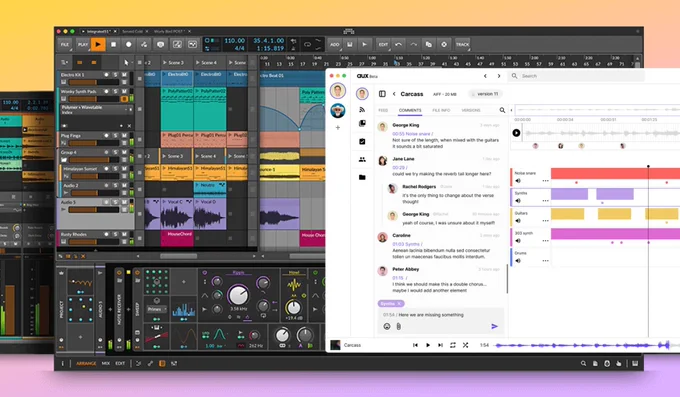Start playback with the orange play button
The height and width of the screenshot is (397, 680).
point(98,44)
